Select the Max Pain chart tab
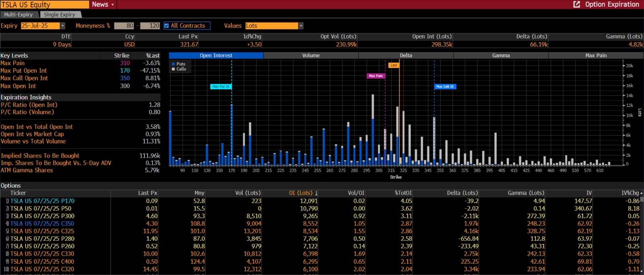Screen dimensions: 644x275 coord(596,55)
